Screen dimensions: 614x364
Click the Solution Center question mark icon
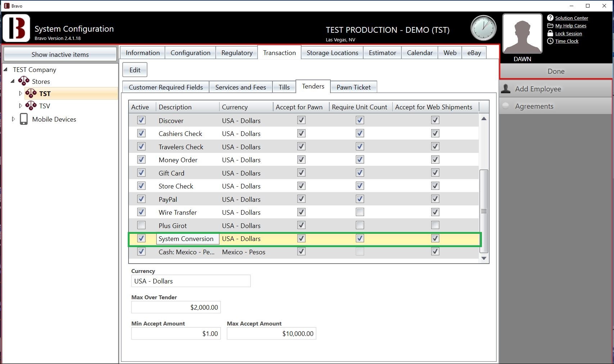pos(550,18)
